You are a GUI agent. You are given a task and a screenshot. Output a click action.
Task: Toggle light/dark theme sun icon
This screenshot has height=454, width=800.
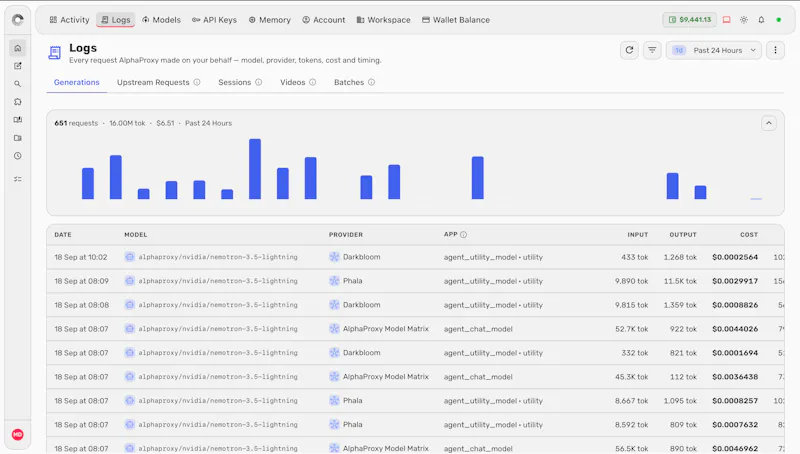(x=744, y=20)
